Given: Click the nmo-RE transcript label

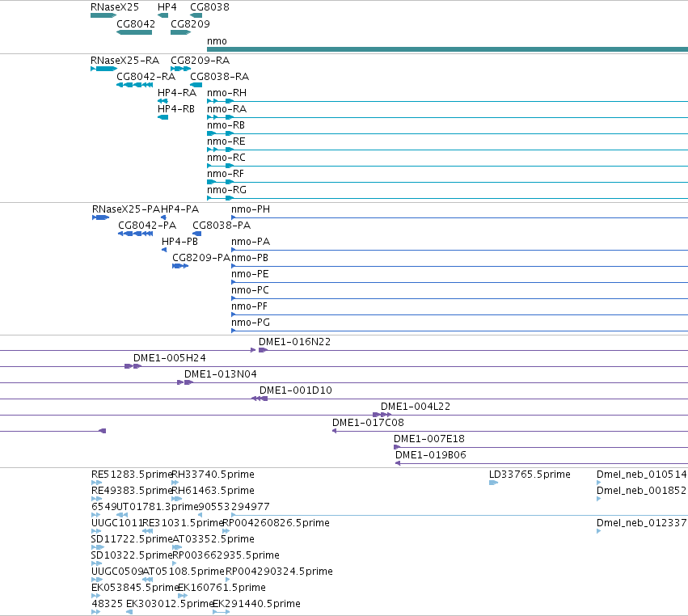Looking at the screenshot, I should pos(226,141).
